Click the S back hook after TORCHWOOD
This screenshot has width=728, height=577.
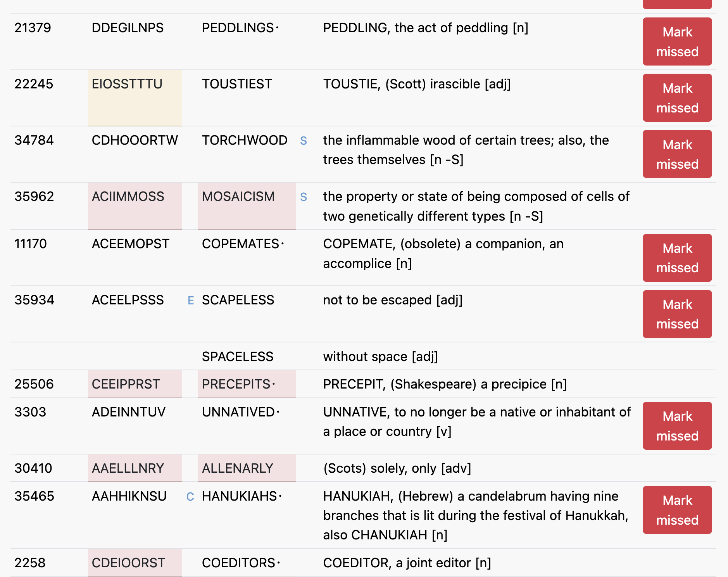[304, 141]
